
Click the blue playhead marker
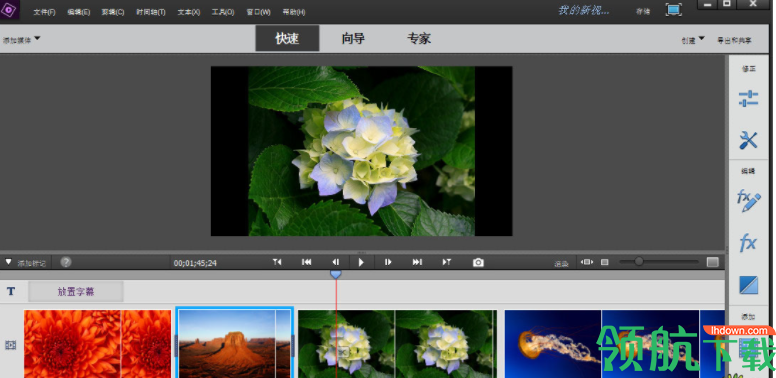pos(336,274)
